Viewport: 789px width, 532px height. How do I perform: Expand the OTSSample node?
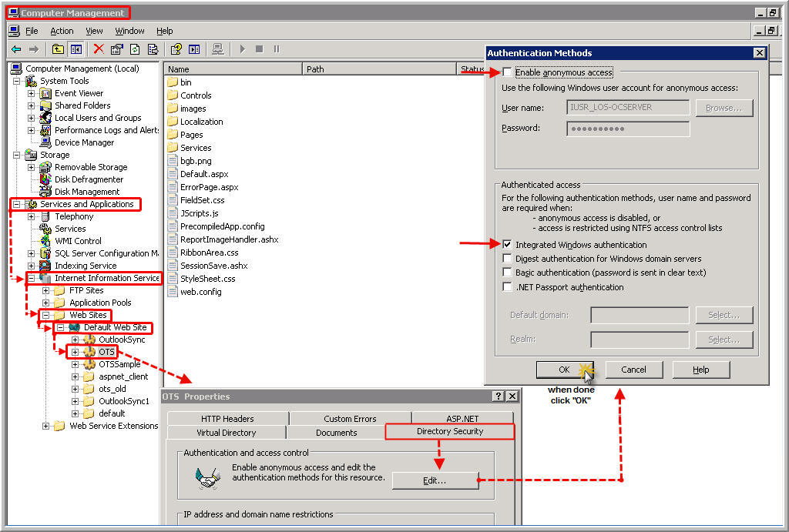[75, 364]
